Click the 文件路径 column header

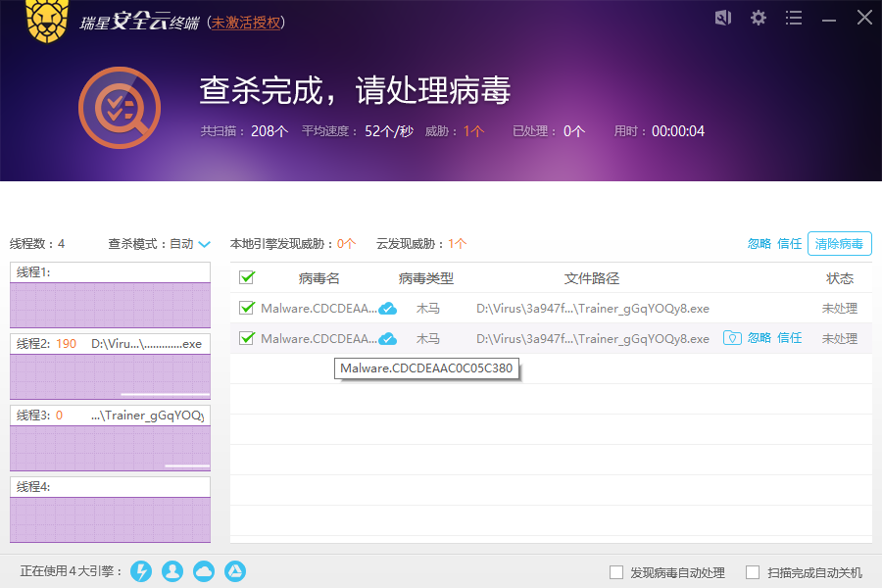click(x=592, y=278)
